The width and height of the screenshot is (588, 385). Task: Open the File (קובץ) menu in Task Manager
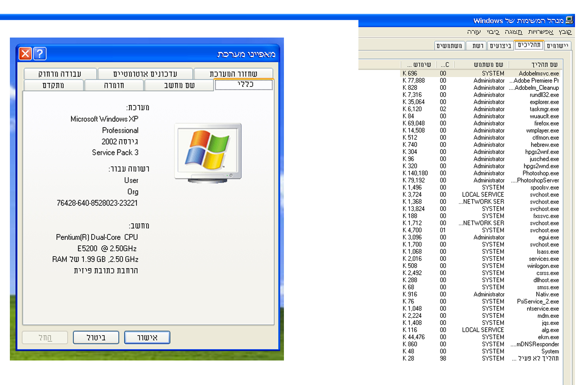point(565,32)
